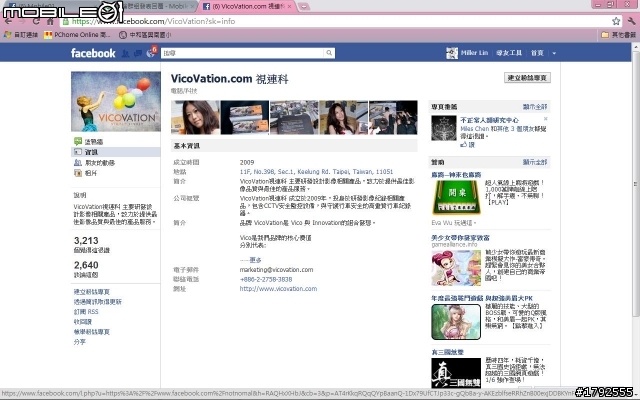Navigate back with the back arrow
The width and height of the screenshot is (640, 400).
click(8, 21)
